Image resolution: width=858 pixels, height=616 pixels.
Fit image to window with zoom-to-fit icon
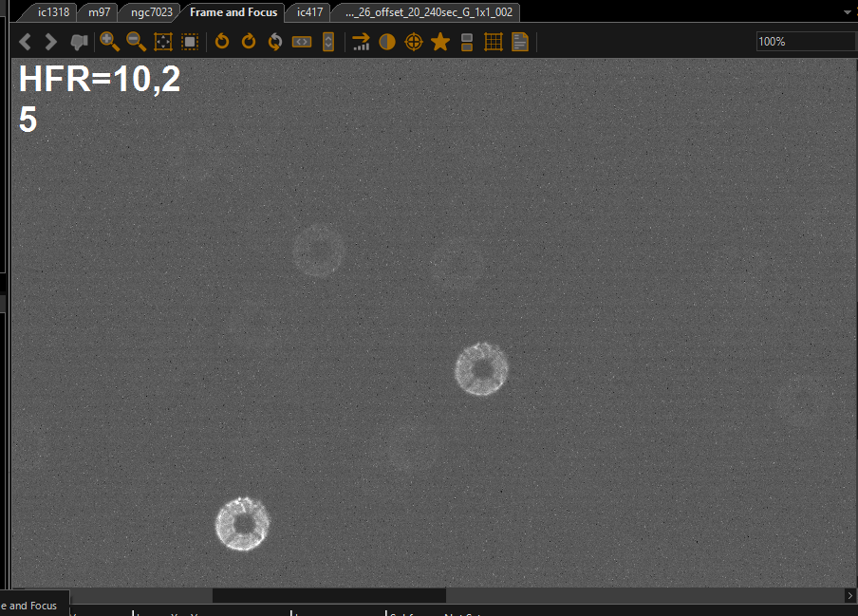click(x=162, y=42)
